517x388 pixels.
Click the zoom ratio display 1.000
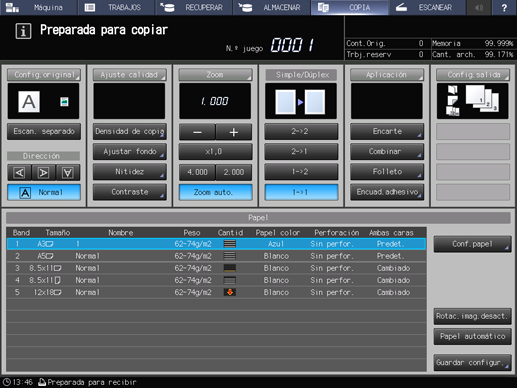point(215,101)
